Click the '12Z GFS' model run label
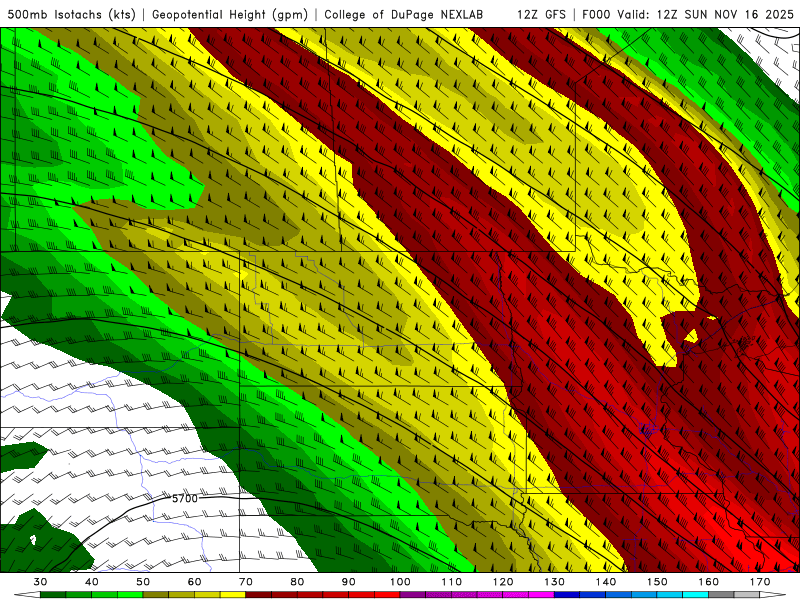The image size is (800, 600). tap(541, 14)
